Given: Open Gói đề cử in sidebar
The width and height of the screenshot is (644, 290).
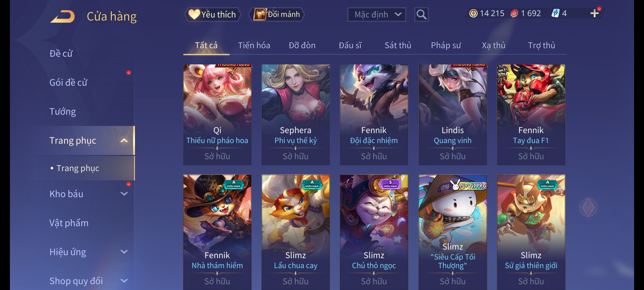Looking at the screenshot, I should [68, 82].
